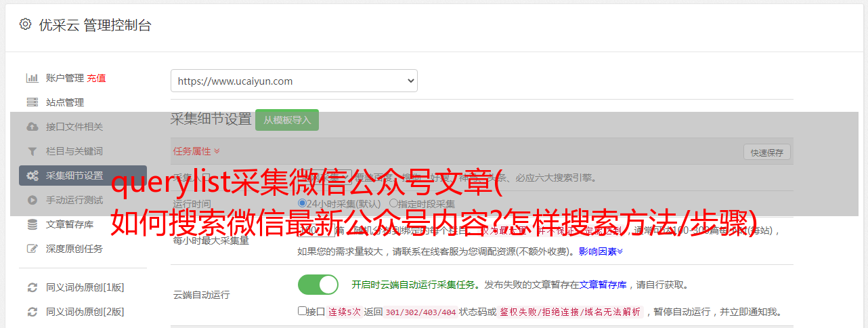The height and width of the screenshot is (328, 868).
Task: Click the bar chart icon for 账户管理
Action: click(x=32, y=78)
